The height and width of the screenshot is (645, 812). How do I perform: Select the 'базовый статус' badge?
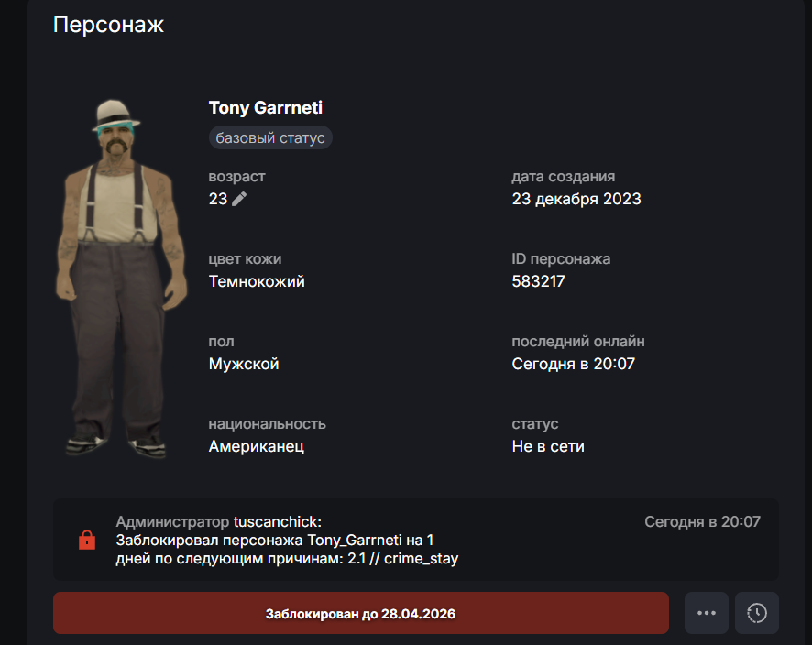[x=270, y=137]
